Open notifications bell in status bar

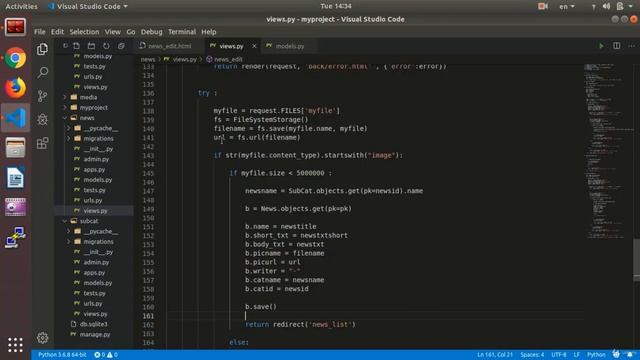(x=630, y=354)
